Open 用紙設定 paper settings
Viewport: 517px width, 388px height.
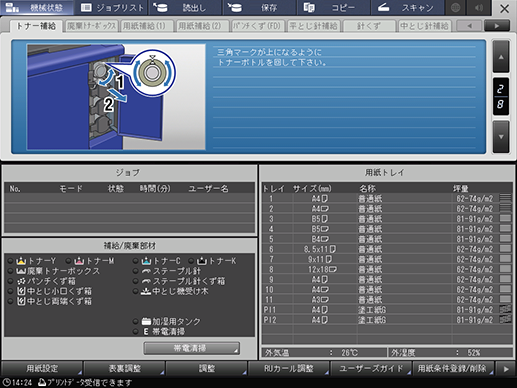tap(42, 368)
